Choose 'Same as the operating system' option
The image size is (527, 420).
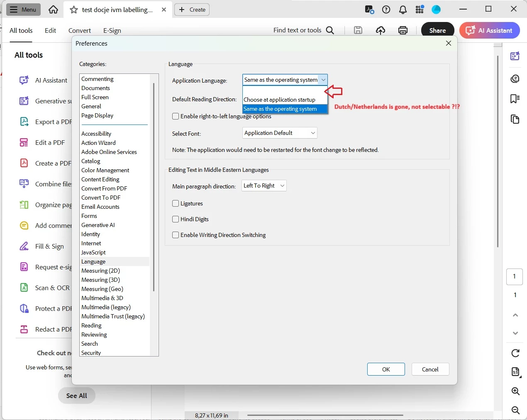[x=285, y=109]
